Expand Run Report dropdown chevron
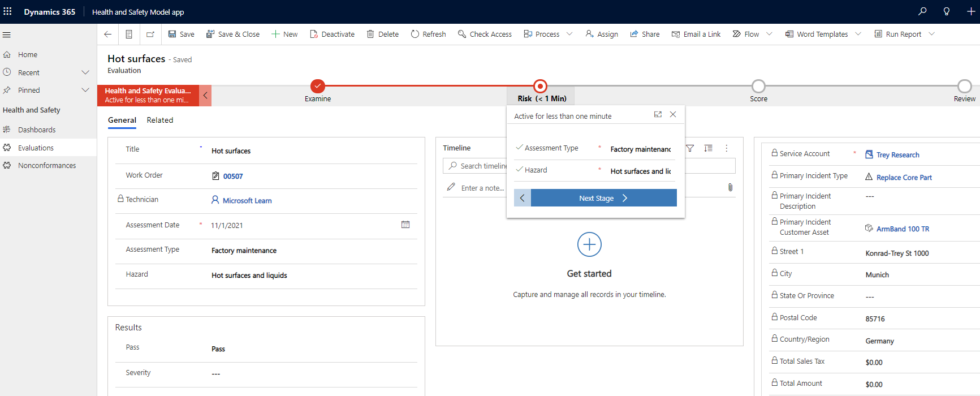 coord(931,34)
